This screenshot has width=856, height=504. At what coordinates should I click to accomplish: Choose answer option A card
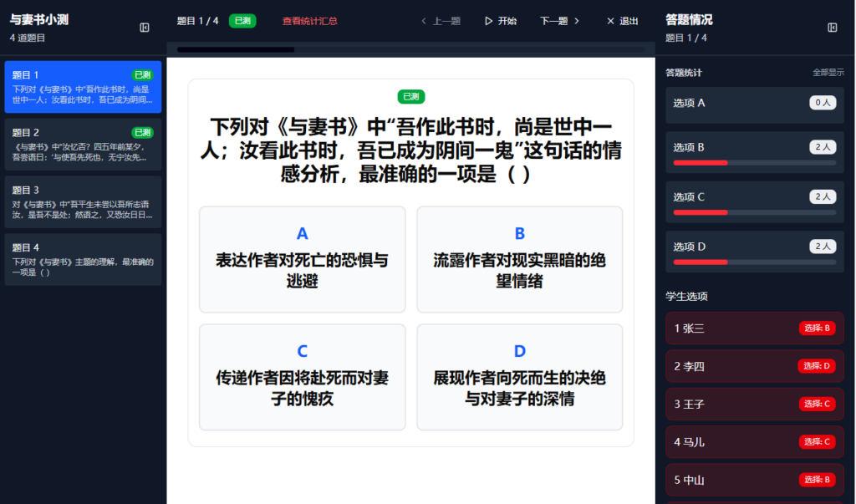tap(303, 259)
